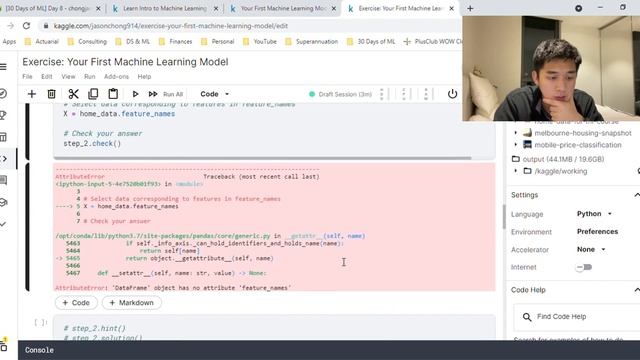The height and width of the screenshot is (360, 640).
Task: Expand the /kaggle/working folder
Action: point(516,171)
